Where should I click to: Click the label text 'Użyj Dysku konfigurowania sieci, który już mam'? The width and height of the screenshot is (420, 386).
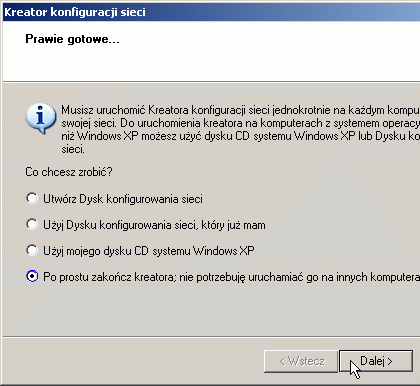click(x=154, y=225)
